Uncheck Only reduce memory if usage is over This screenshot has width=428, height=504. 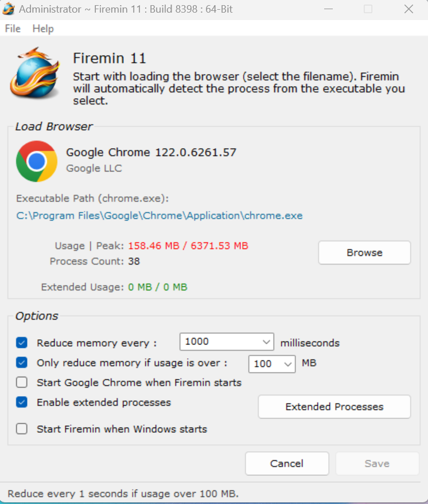(22, 363)
